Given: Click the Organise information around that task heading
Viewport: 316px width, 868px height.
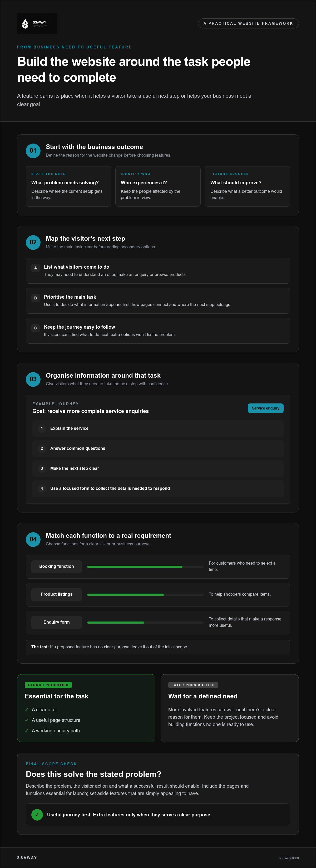Looking at the screenshot, I should pyautogui.click(x=103, y=375).
